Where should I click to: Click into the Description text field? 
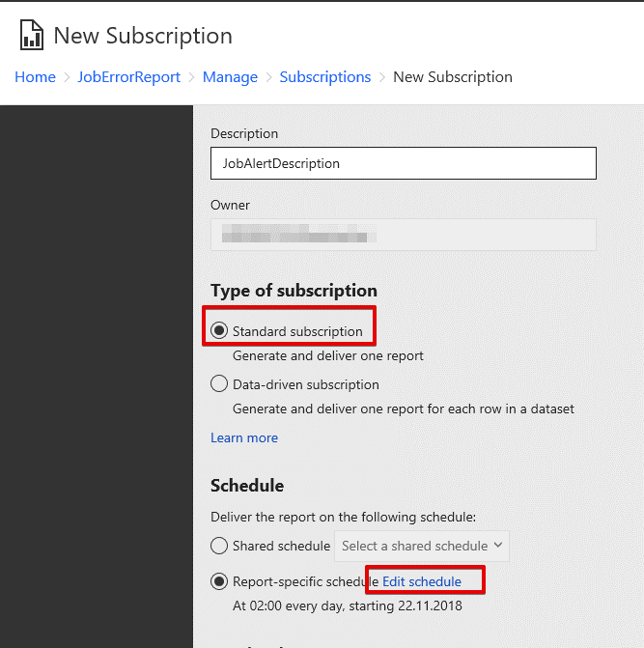point(403,163)
